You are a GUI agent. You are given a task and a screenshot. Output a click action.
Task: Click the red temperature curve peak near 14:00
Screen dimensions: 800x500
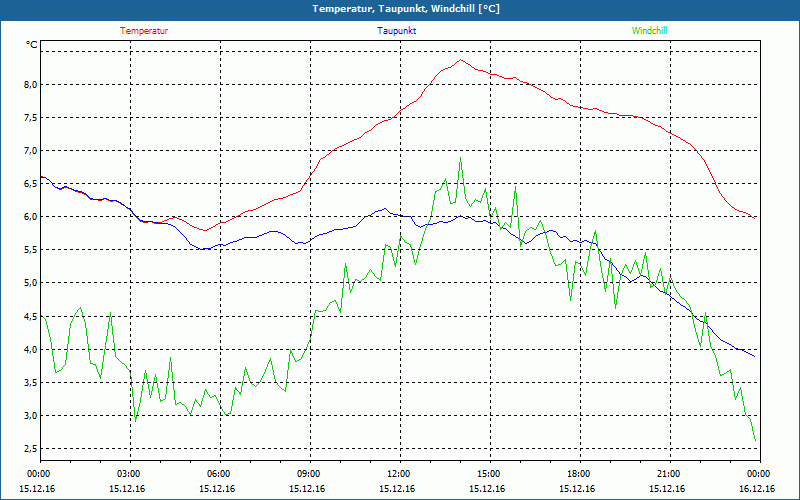(x=461, y=60)
